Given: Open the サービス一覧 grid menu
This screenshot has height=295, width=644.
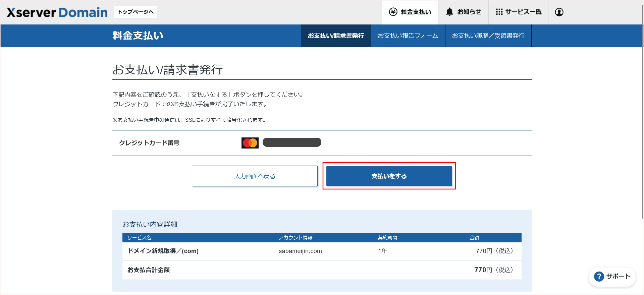Looking at the screenshot, I should tap(519, 12).
